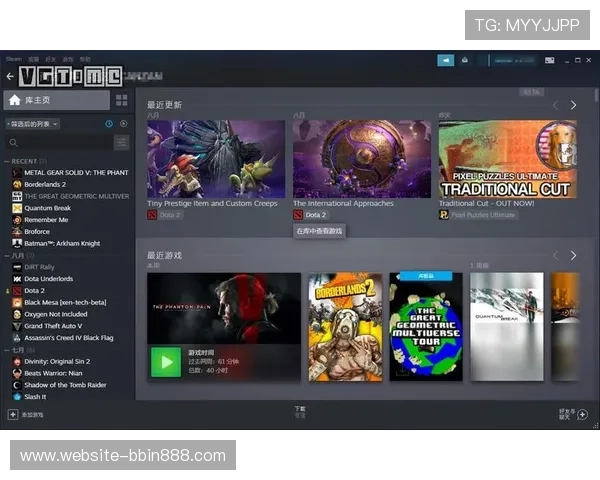This screenshot has width=600, height=480.
Task: Click the back arrow in the header
Action: click(10, 76)
